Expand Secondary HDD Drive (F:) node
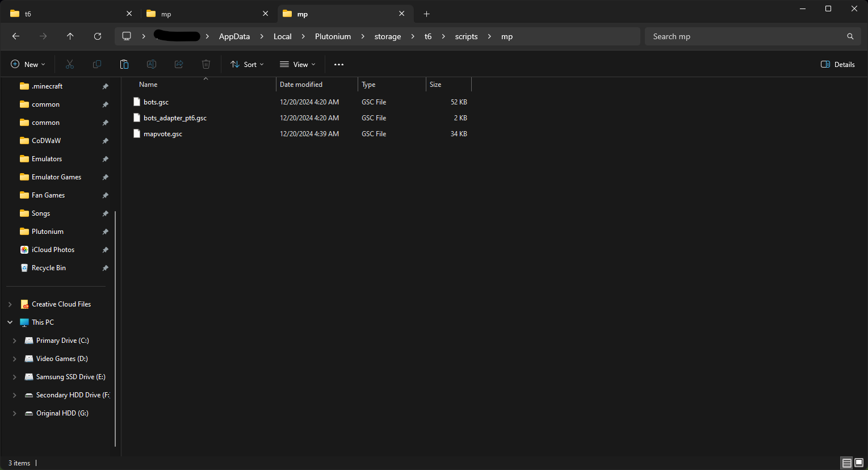This screenshot has height=470, width=868. (x=15, y=395)
